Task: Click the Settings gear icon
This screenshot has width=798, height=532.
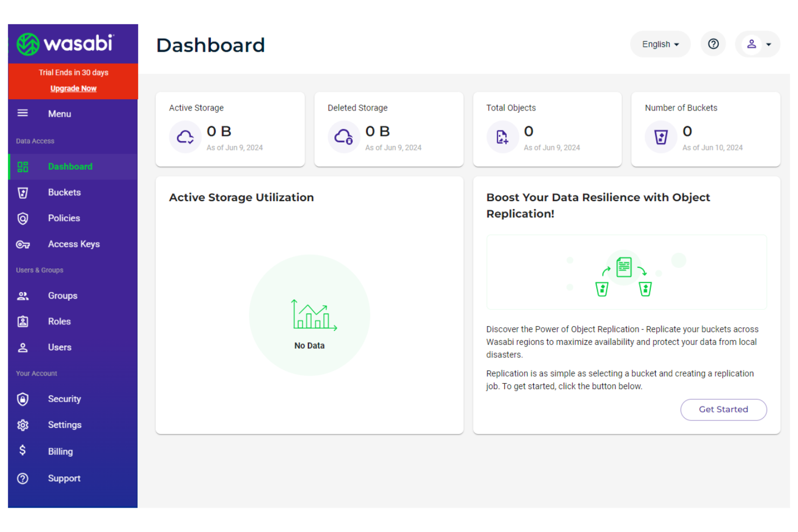Action: coord(23,425)
